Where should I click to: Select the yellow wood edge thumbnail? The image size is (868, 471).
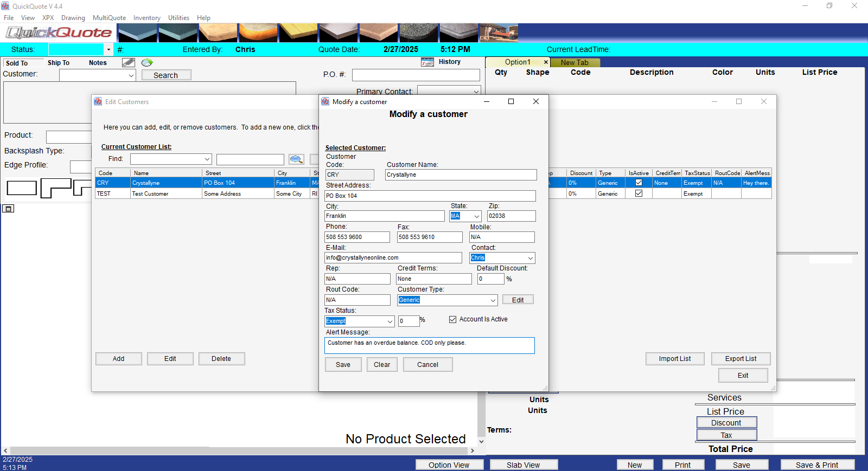(x=298, y=33)
